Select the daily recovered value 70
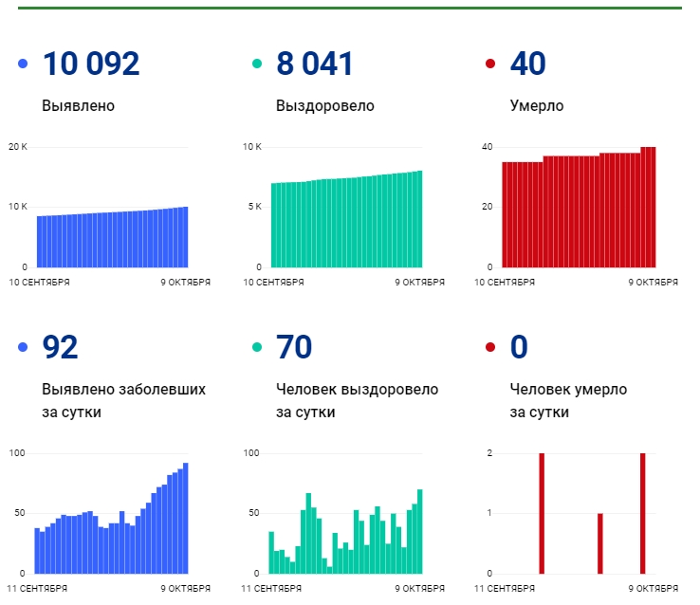 coord(294,347)
